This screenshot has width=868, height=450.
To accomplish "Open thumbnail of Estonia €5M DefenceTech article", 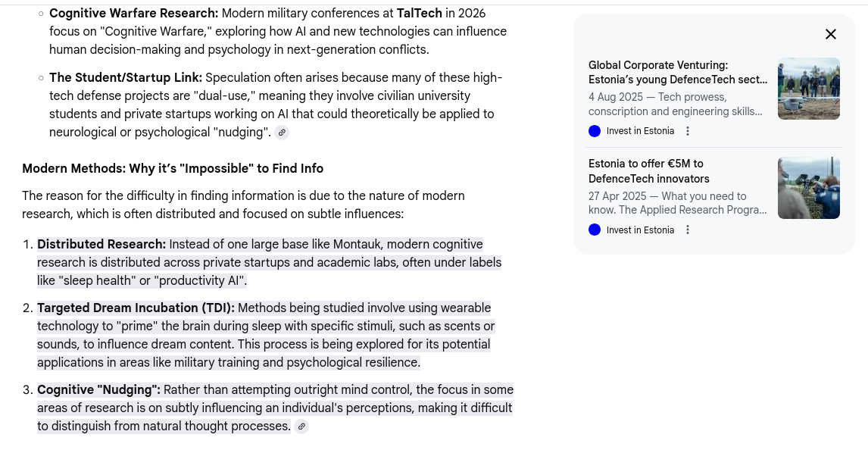I will point(808,188).
